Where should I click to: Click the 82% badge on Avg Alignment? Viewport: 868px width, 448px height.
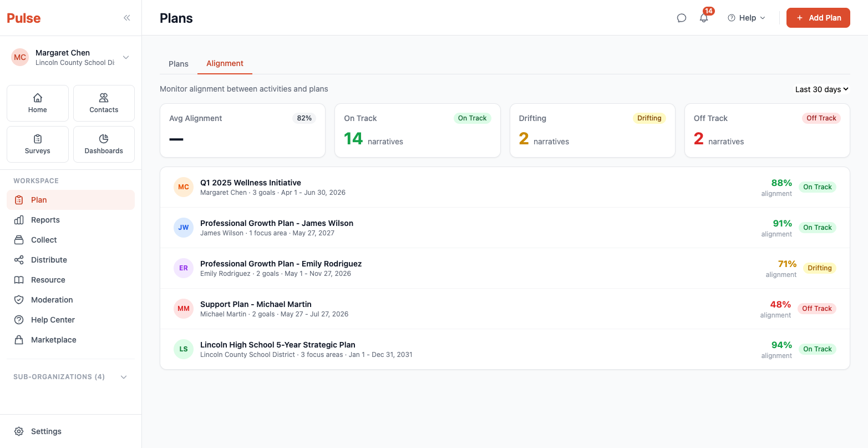[304, 118]
